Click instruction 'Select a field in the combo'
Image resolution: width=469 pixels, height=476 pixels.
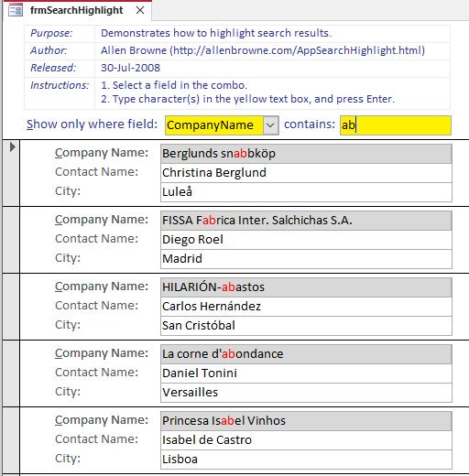pos(174,85)
